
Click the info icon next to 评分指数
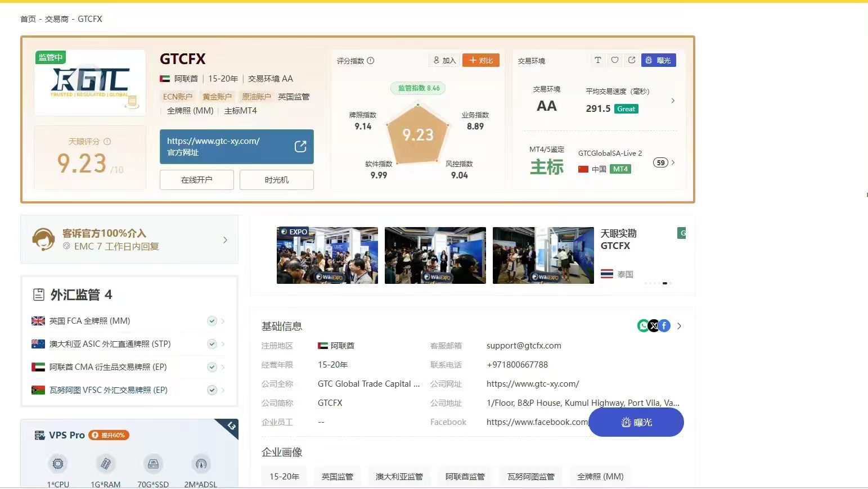(371, 61)
